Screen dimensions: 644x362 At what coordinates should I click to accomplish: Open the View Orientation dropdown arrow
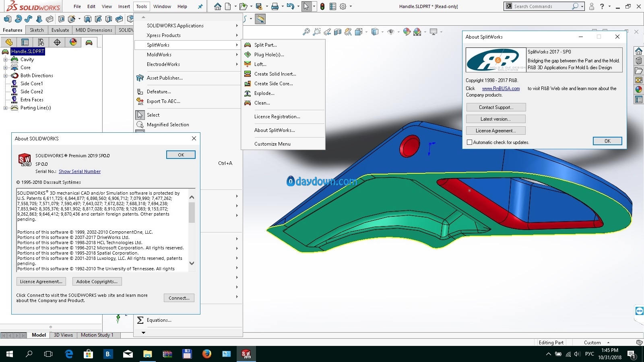[366, 32]
